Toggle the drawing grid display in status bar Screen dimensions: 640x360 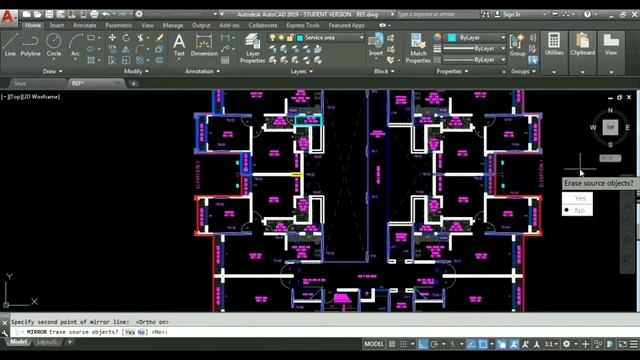click(392, 344)
